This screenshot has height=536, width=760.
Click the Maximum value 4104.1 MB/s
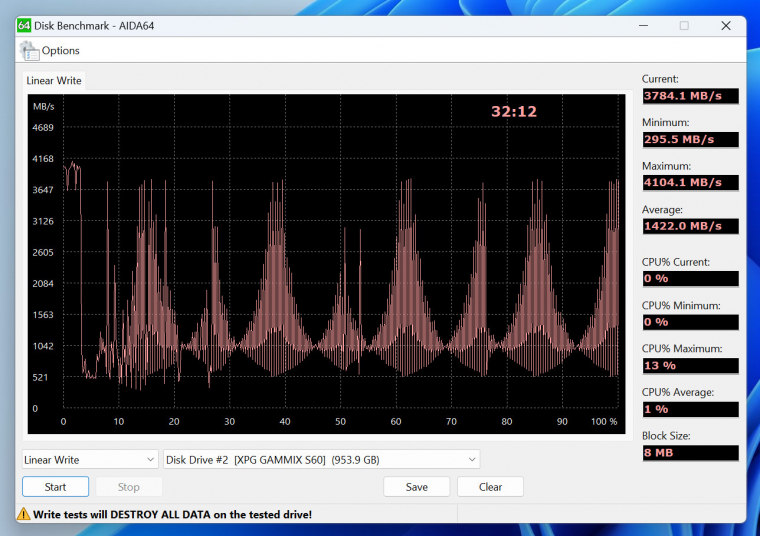click(x=691, y=183)
